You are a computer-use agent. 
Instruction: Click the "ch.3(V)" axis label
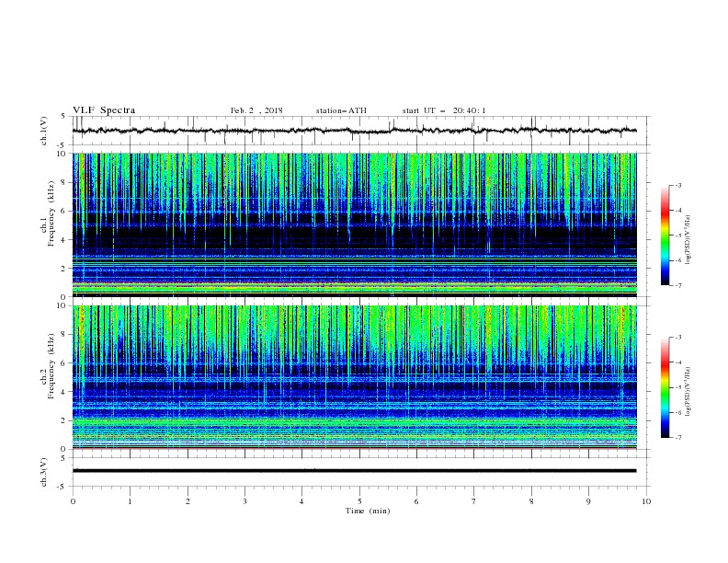point(44,472)
